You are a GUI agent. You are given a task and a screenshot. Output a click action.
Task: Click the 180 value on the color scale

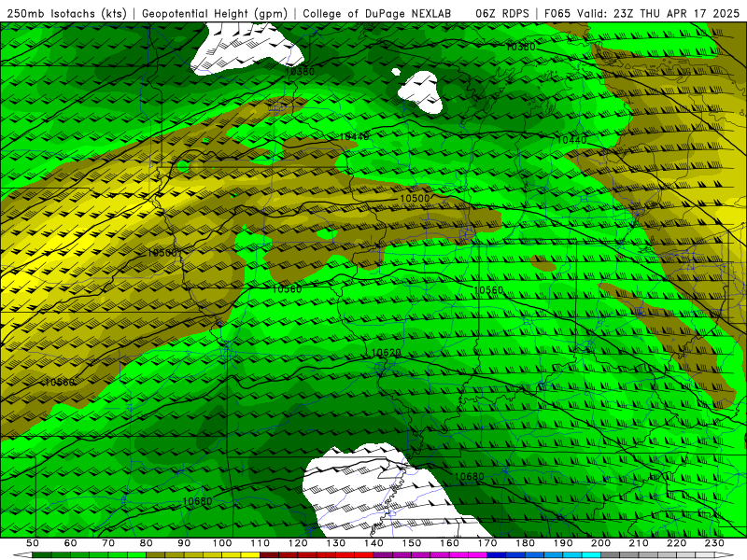[x=526, y=543]
